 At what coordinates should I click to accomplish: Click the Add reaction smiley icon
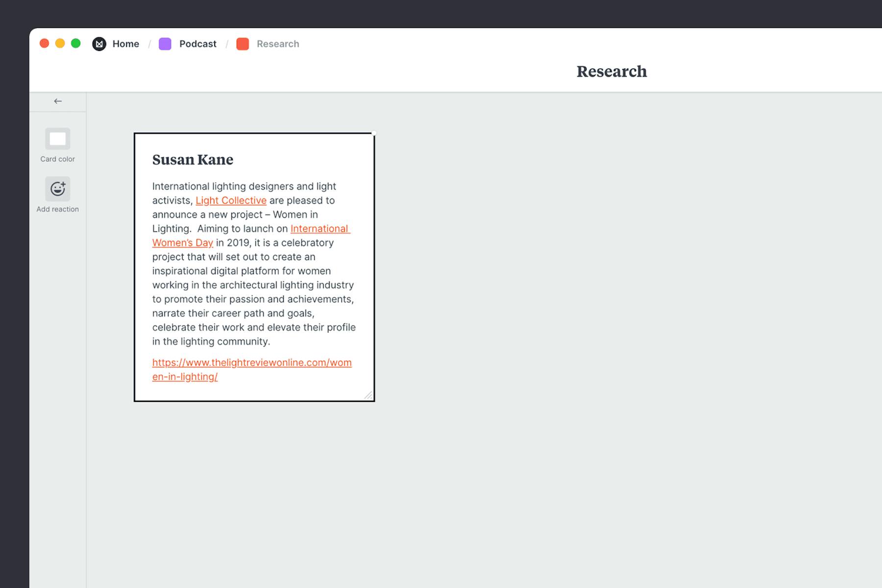pos(57,189)
